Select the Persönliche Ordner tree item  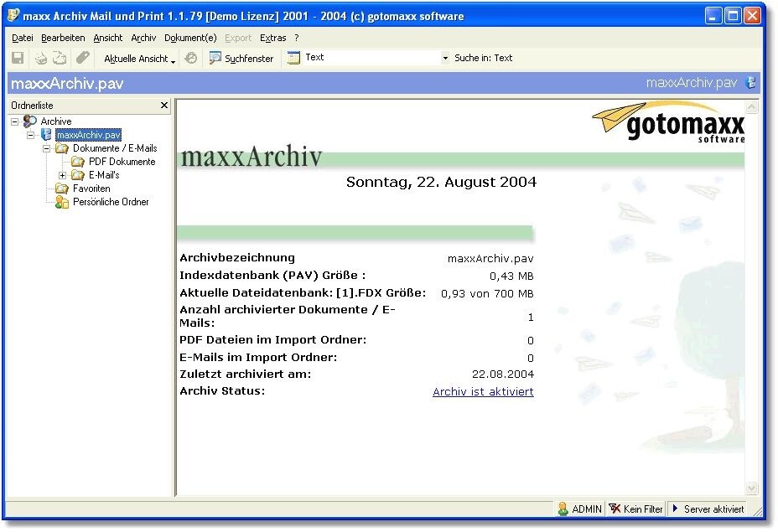[x=111, y=202]
